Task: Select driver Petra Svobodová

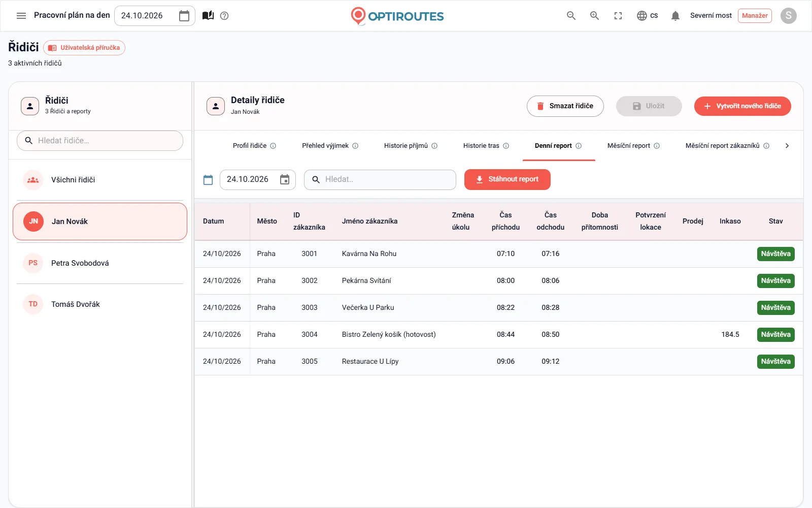Action: coord(100,263)
